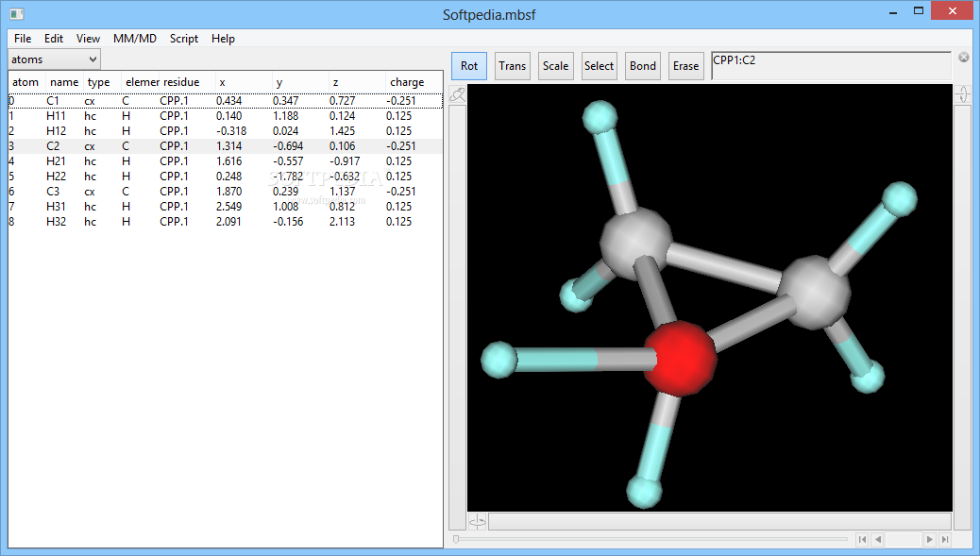Switch to Bond mouse mode
This screenshot has height=556, width=980.
[643, 65]
